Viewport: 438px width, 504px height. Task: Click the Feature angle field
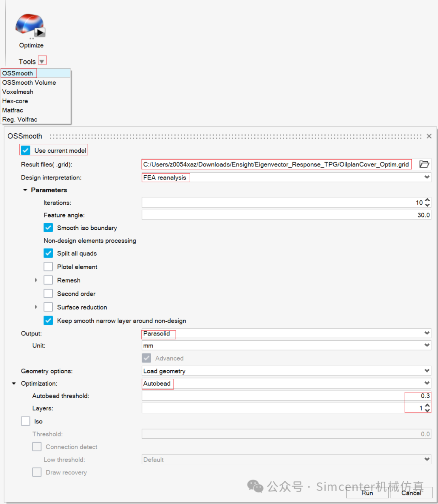pyautogui.click(x=286, y=215)
